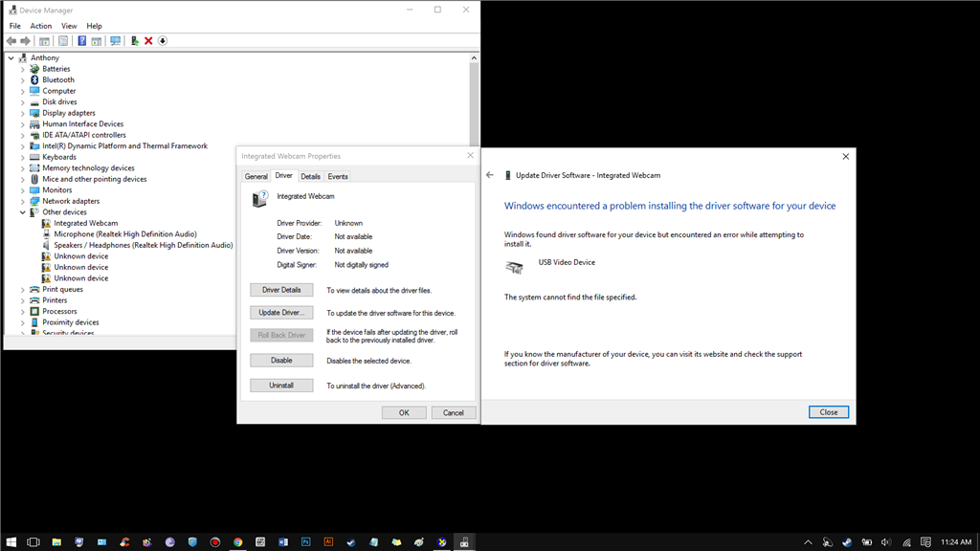Open Microsoft Word from the taskbar
980x551 pixels.
tap(283, 542)
